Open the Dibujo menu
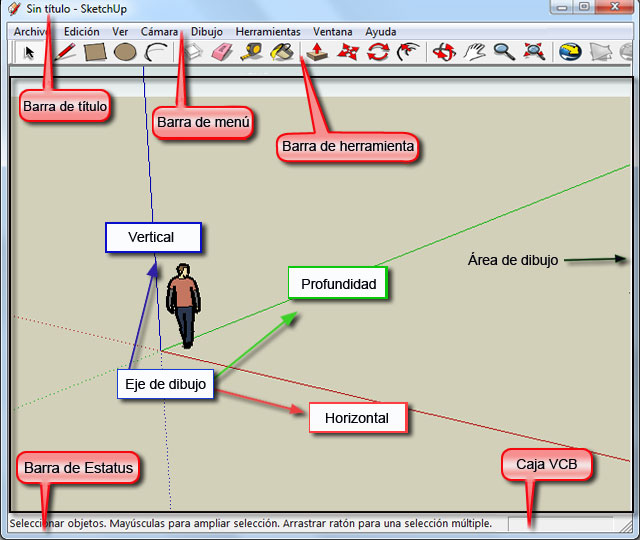The width and height of the screenshot is (640, 540). click(207, 32)
